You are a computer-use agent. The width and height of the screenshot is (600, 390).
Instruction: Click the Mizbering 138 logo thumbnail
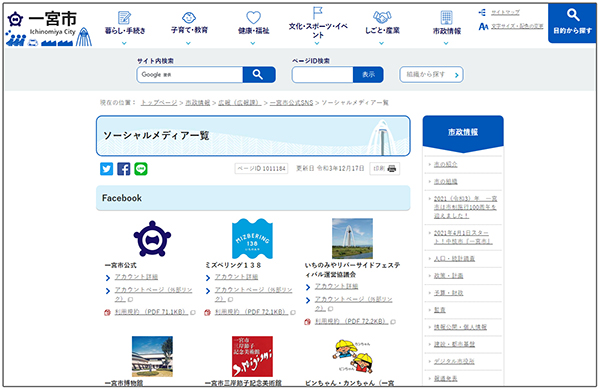pos(252,238)
